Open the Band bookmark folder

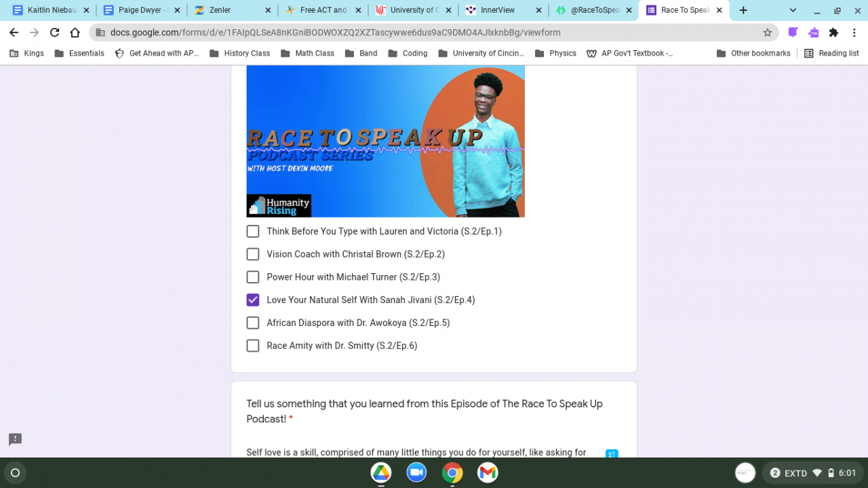[x=361, y=53]
